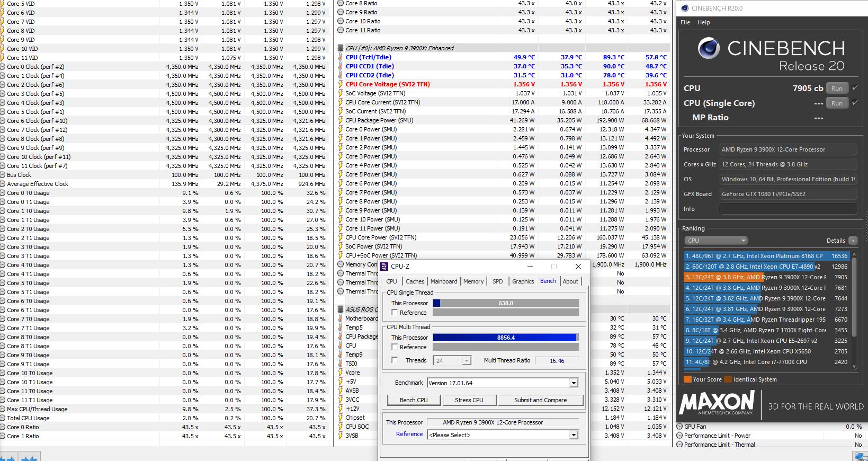Enable Reference checkbox under CPU Single Thread
This screenshot has height=461, width=868.
click(395, 313)
